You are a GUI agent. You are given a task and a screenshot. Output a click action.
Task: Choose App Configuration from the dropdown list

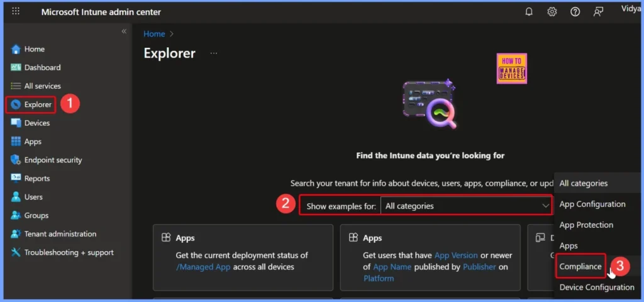(x=592, y=204)
